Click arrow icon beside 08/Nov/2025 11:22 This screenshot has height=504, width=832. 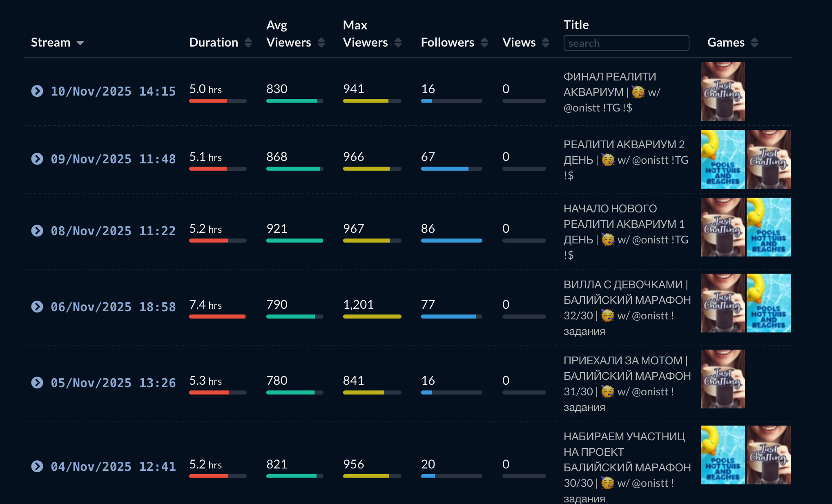tap(37, 231)
